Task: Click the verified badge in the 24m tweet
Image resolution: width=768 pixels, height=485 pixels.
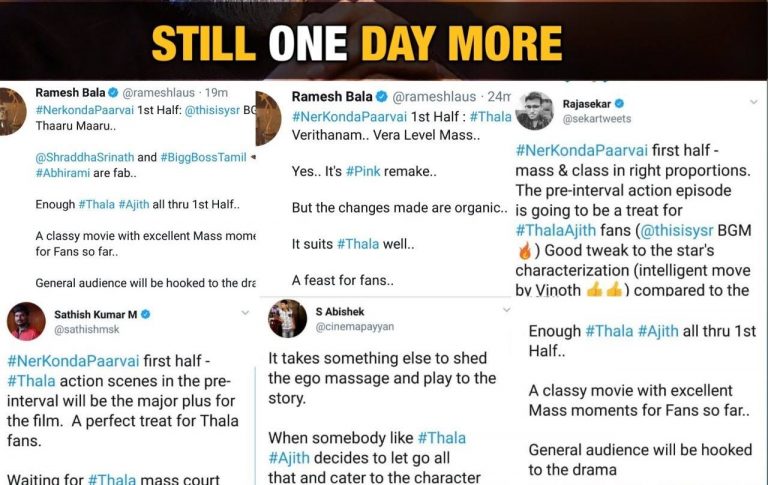Action: 382,97
